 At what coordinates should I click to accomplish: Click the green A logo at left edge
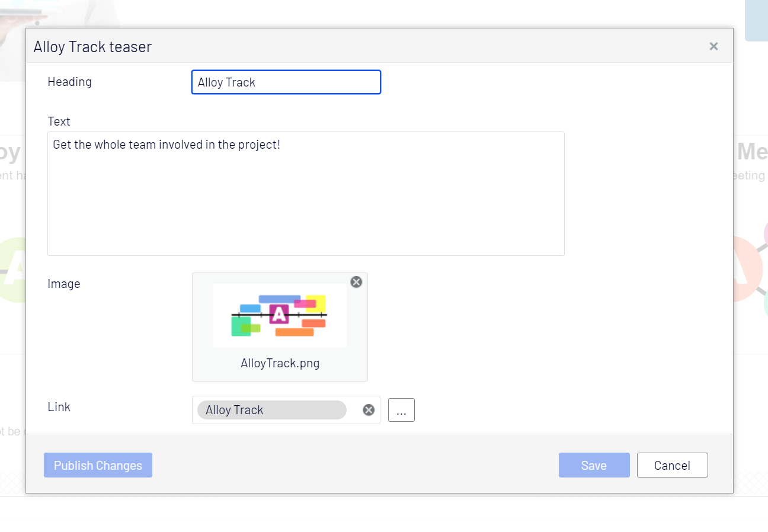click(13, 270)
